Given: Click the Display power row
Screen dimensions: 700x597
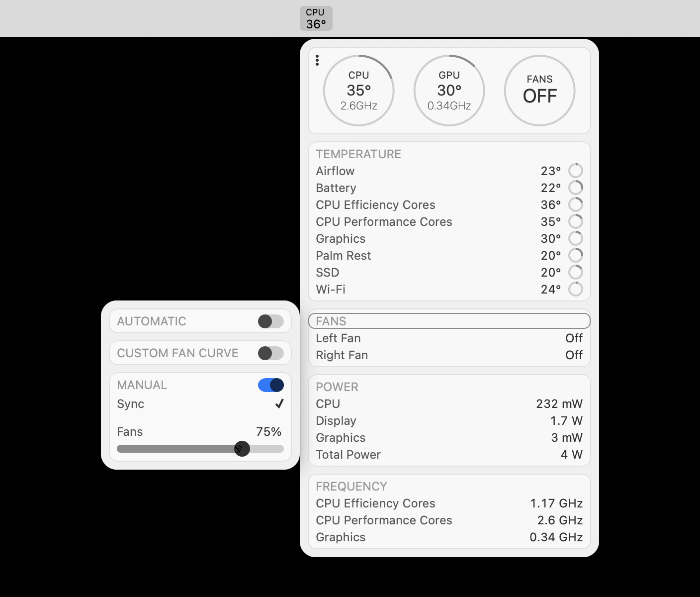Looking at the screenshot, I should point(449,421).
